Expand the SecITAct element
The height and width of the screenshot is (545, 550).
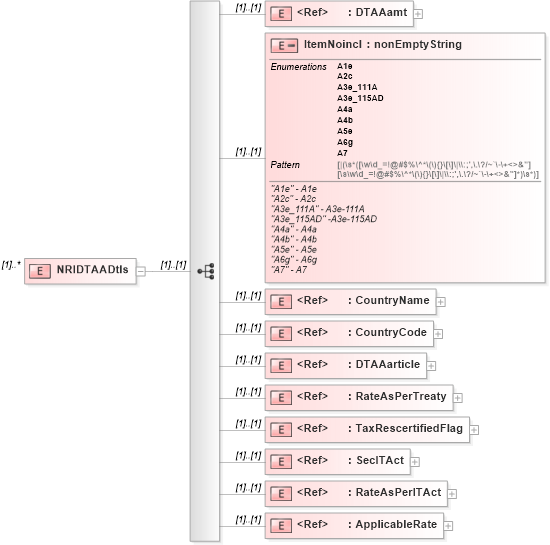click(x=415, y=462)
